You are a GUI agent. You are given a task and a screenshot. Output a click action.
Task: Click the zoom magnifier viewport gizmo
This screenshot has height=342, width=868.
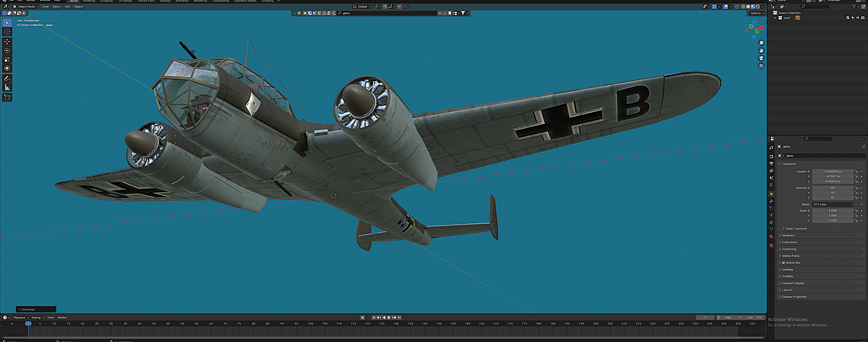point(761,43)
